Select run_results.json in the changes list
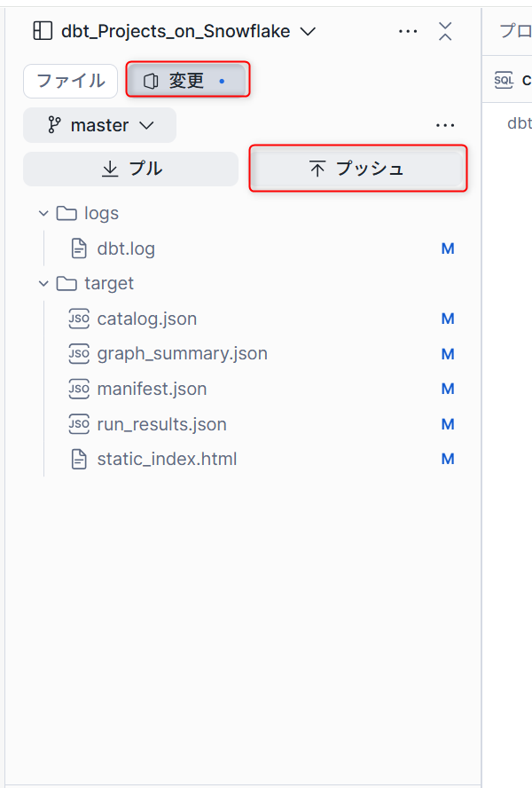Viewport: 532px width, 788px height. pos(161,424)
